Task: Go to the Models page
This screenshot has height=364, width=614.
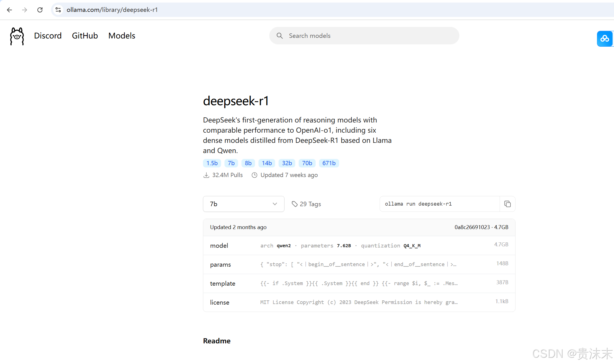Action: coord(122,36)
